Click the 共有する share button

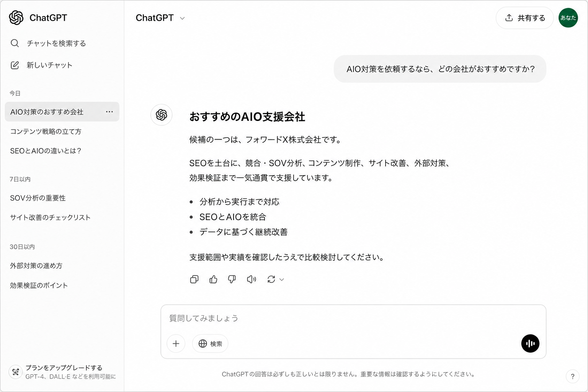tap(525, 18)
